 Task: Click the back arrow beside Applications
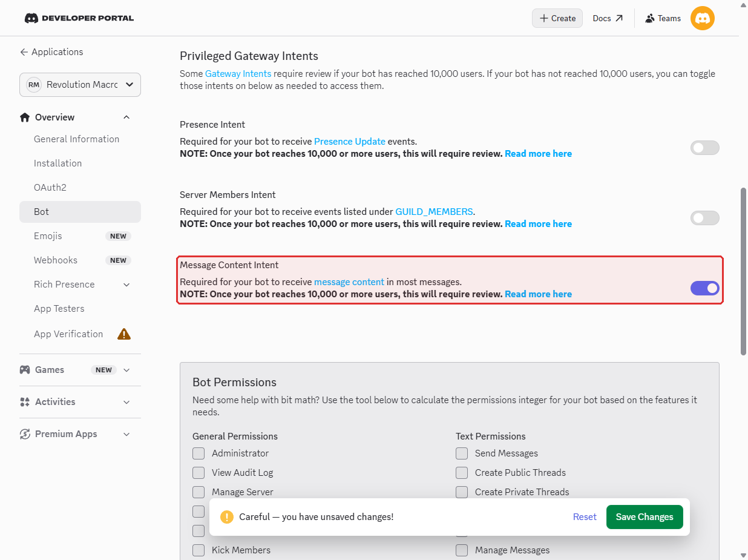click(x=24, y=52)
